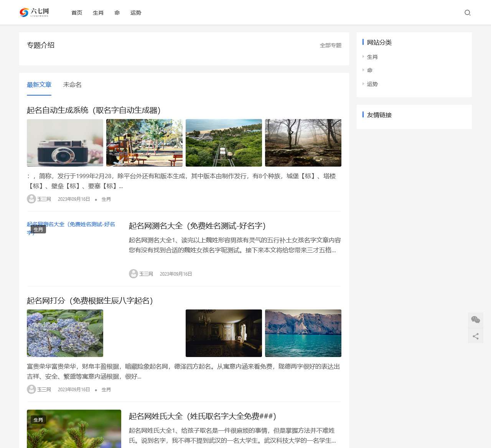The width and height of the screenshot is (491, 448).
Task: Click the avatar icon in 起名网打分 article
Action: pyautogui.click(x=31, y=389)
